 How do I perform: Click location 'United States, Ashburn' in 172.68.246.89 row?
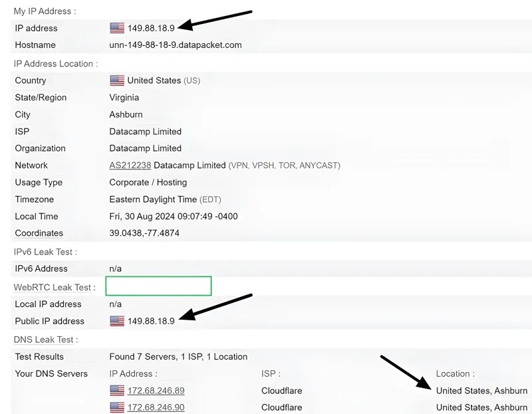coord(481,391)
